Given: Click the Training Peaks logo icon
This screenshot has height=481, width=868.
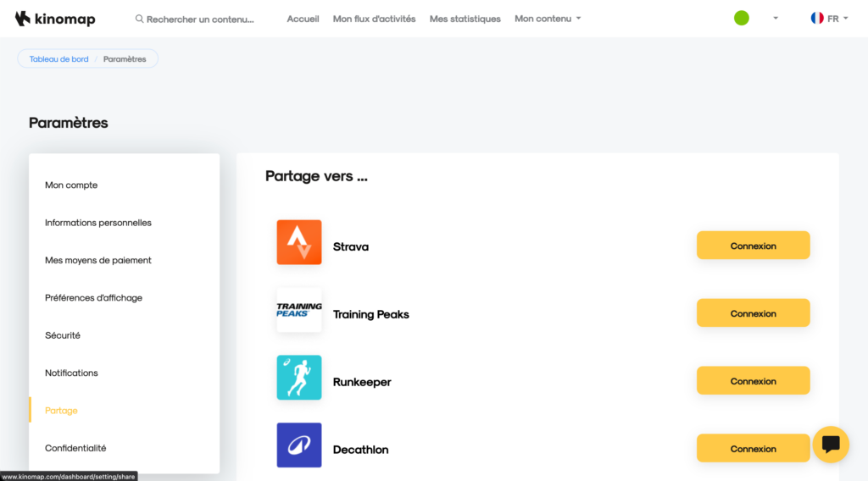Looking at the screenshot, I should coord(299,310).
